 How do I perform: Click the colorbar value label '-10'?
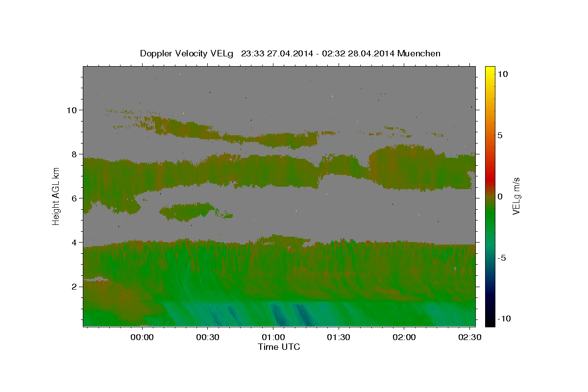click(x=504, y=318)
